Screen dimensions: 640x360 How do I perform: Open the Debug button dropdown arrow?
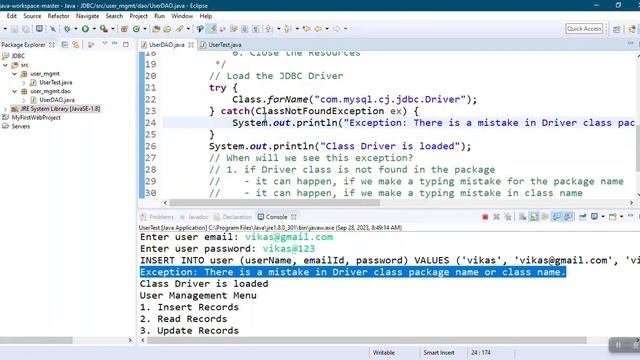(x=76, y=29)
